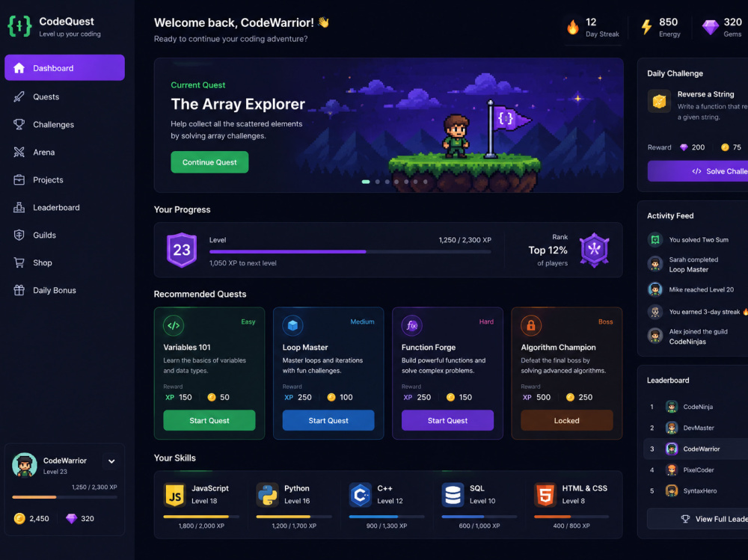Continue the Array Explorer quest

[x=209, y=162]
